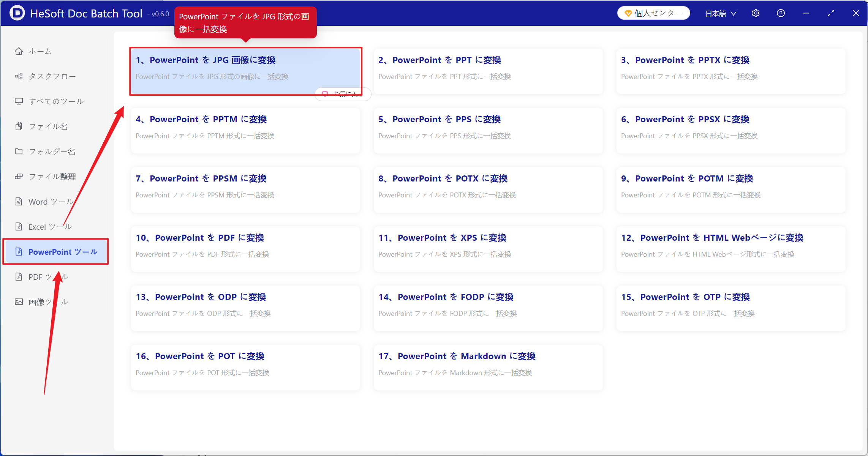The width and height of the screenshot is (868, 456).
Task: Maximize the HeSoft window
Action: (x=831, y=13)
